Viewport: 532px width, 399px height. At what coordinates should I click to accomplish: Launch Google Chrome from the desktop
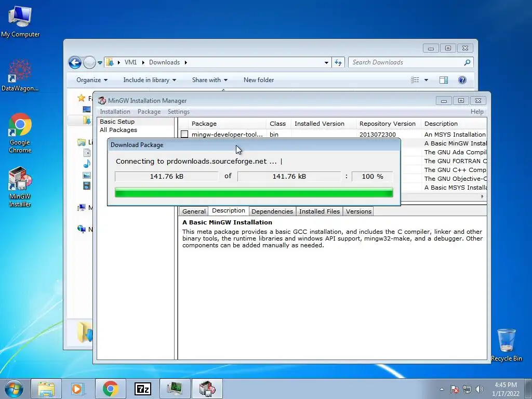pos(20,133)
